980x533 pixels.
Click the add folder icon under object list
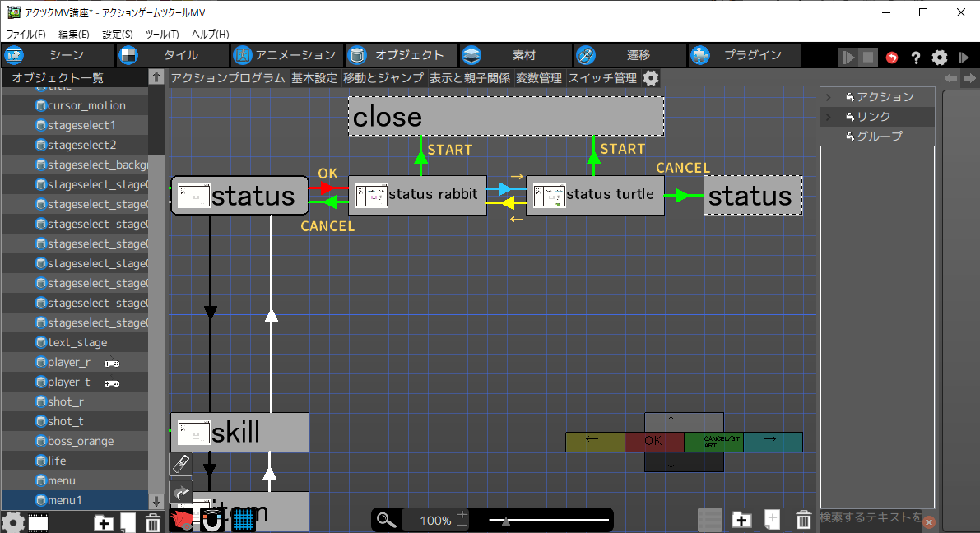pos(104,521)
